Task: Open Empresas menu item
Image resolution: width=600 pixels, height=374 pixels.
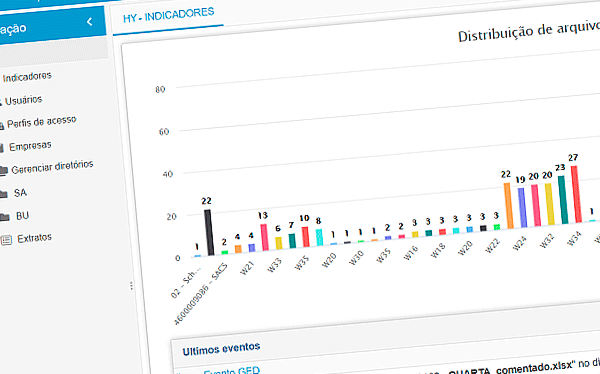Action: click(30, 146)
